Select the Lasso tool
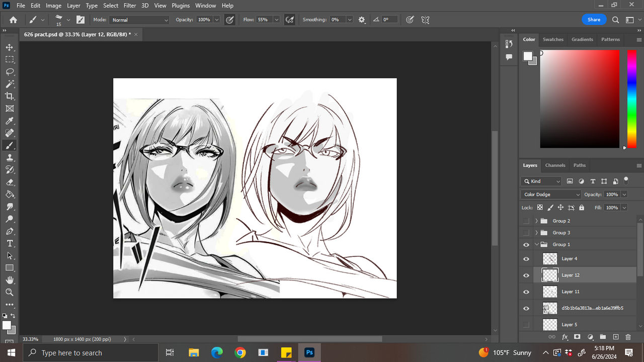Image resolution: width=644 pixels, height=362 pixels. pyautogui.click(x=10, y=71)
